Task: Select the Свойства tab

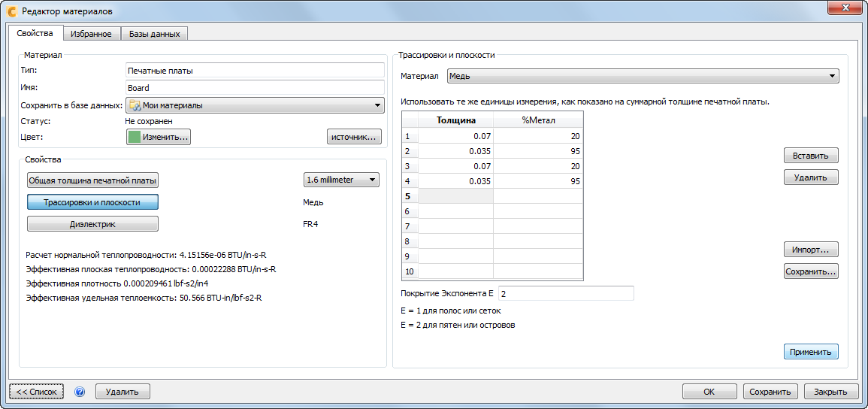Action: 35,32
